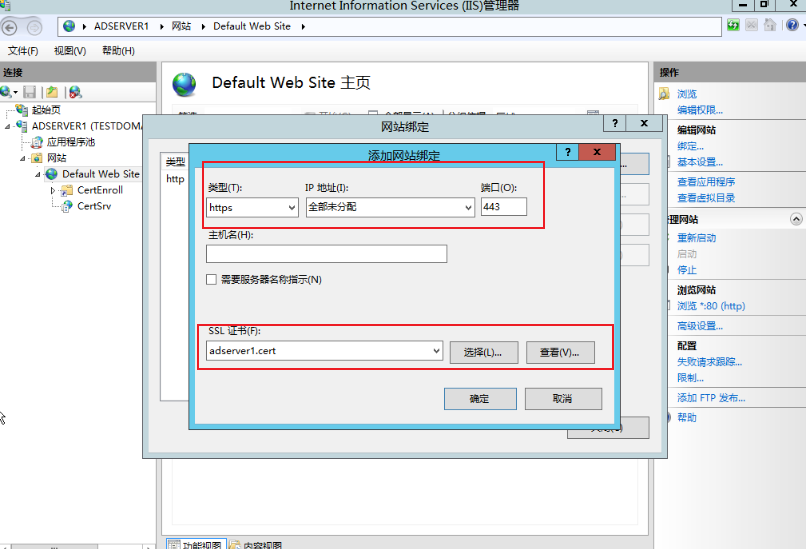Click the stop icon in top toolbar

click(x=751, y=25)
